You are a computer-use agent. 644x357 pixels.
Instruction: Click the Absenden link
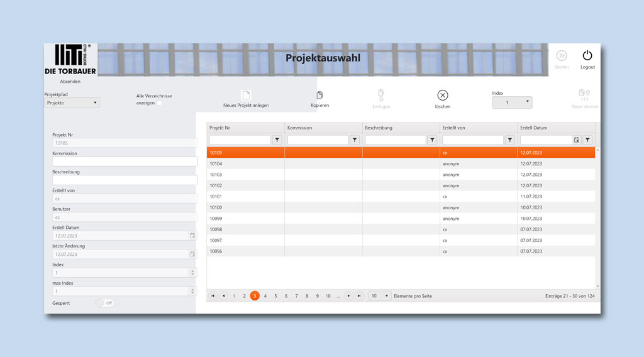[x=70, y=82]
